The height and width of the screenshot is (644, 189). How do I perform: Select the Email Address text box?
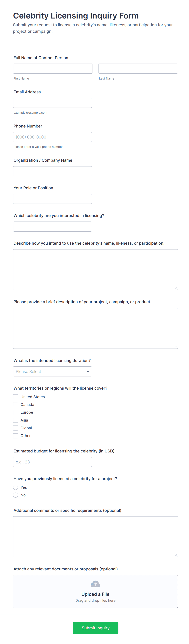[52, 103]
